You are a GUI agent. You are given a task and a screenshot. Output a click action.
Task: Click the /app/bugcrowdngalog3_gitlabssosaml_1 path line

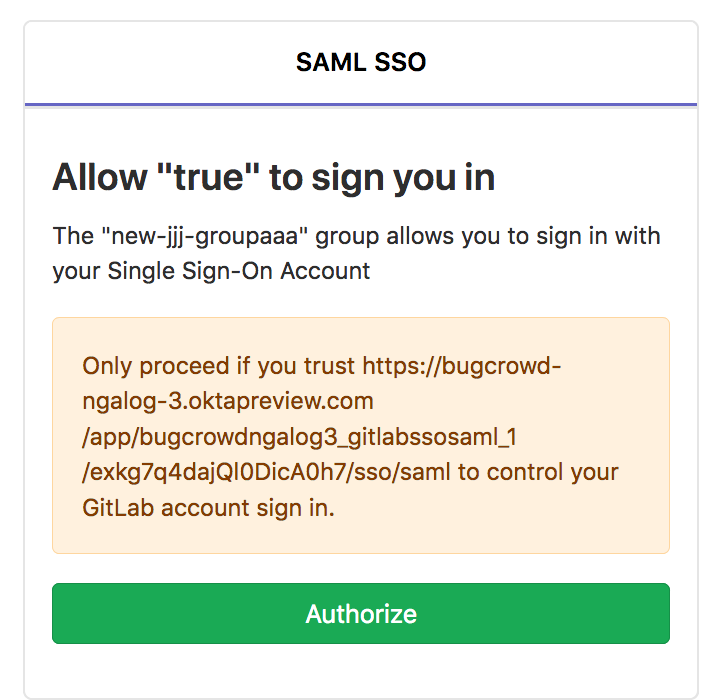pos(300,437)
